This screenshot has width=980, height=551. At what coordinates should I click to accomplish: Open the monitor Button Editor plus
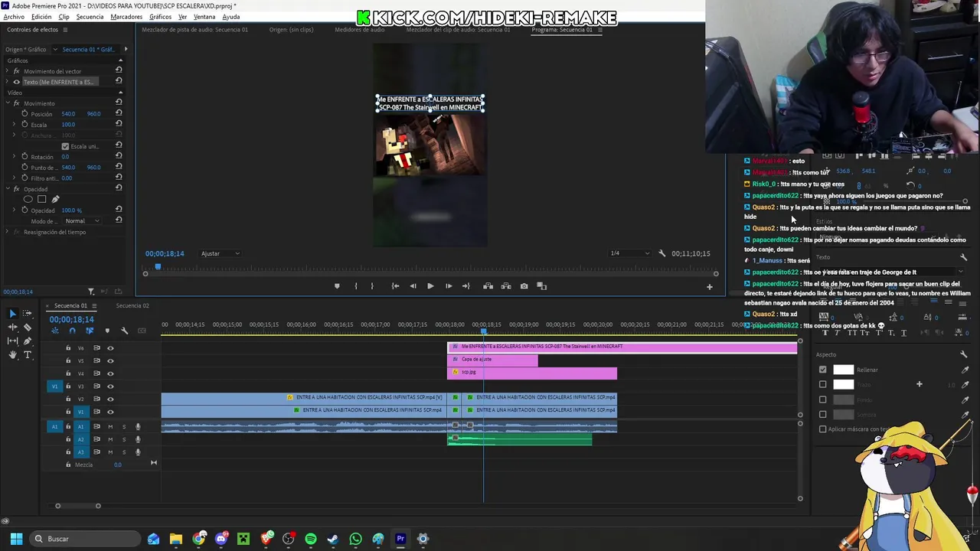pyautogui.click(x=709, y=287)
